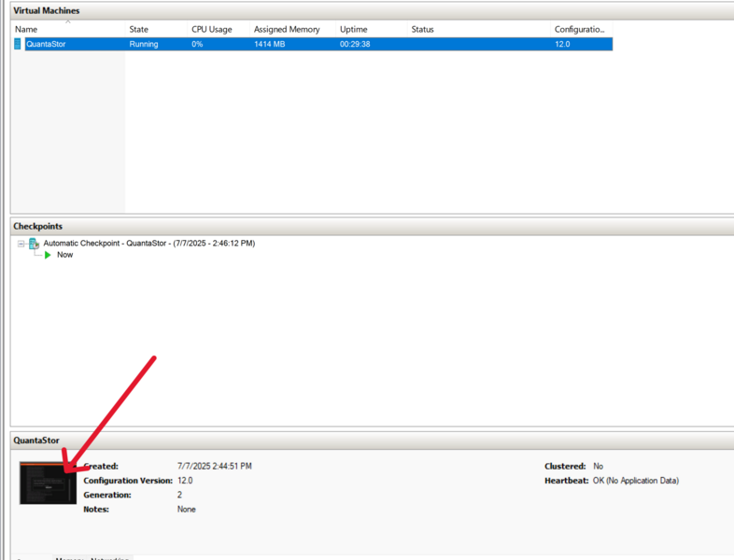Click the 1414 MB assigned memory cell
This screenshot has width=734, height=560.
click(x=270, y=44)
